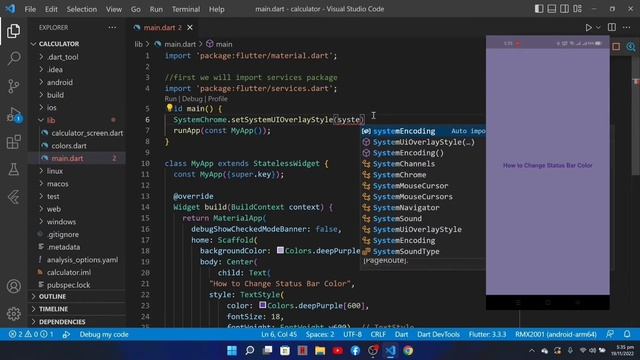Open the Explorer view in activity bar
640x360 pixels.
(x=13, y=31)
